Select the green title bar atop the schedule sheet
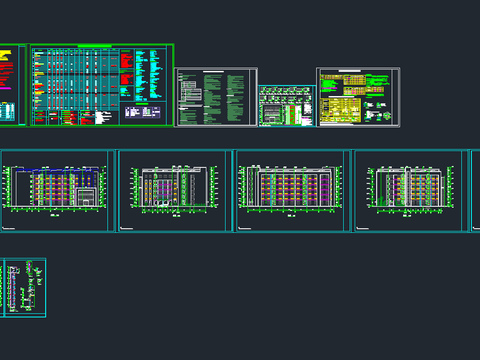The height and width of the screenshot is (360, 480). (95, 46)
